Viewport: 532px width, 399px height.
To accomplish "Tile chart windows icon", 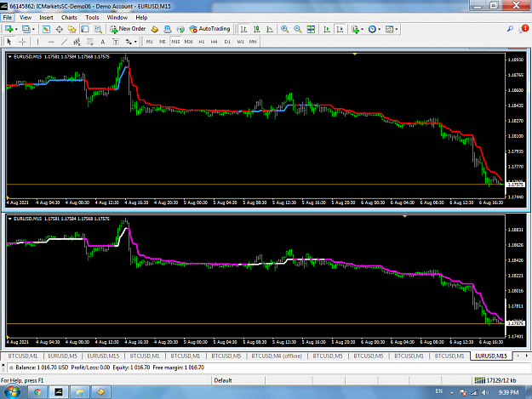I will (311, 29).
